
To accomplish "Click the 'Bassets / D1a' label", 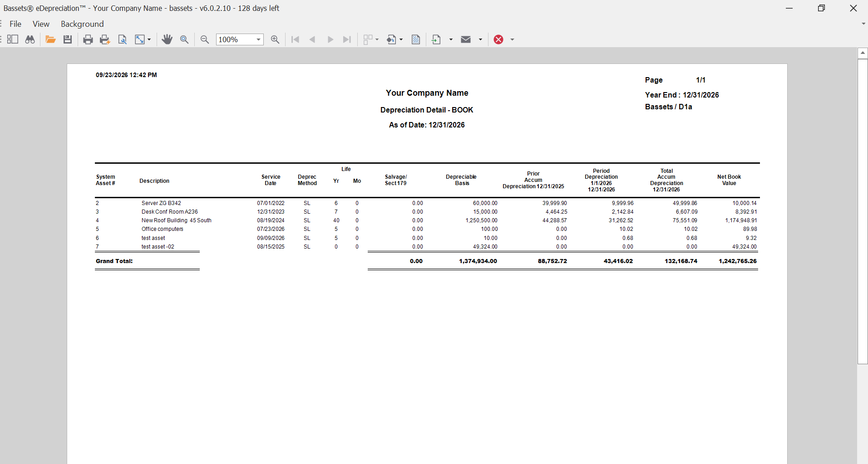I will [669, 107].
